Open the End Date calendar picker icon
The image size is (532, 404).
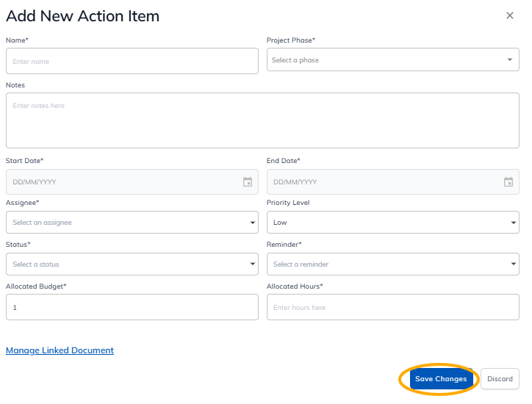point(508,182)
